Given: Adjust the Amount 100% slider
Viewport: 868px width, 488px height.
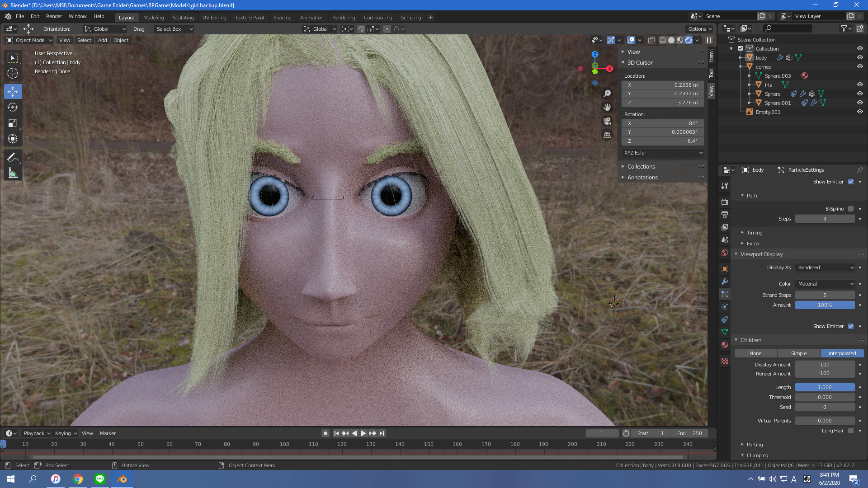Looking at the screenshot, I should 825,305.
